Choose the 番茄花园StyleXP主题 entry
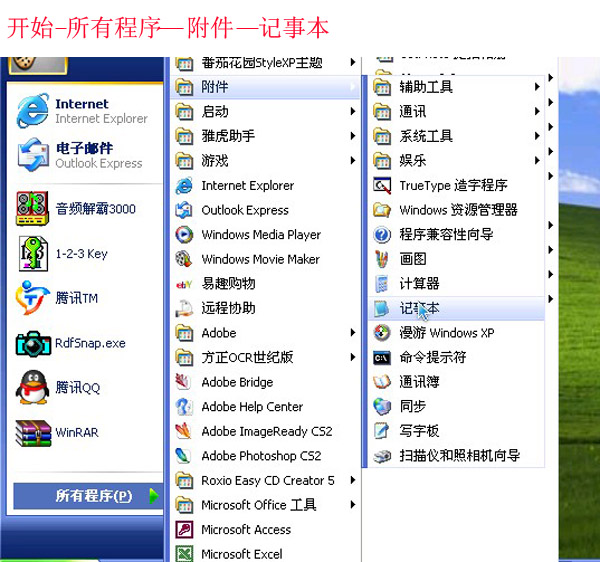This screenshot has height=562, width=600. [265, 64]
